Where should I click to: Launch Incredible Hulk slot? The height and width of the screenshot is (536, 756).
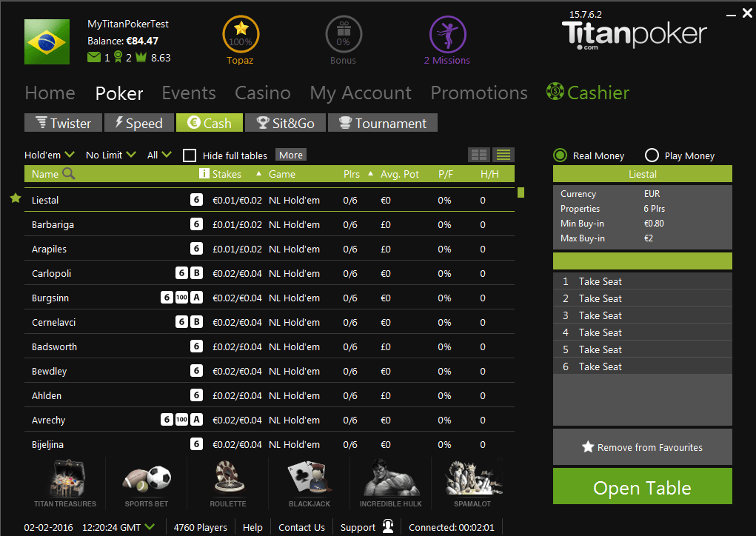coord(390,483)
